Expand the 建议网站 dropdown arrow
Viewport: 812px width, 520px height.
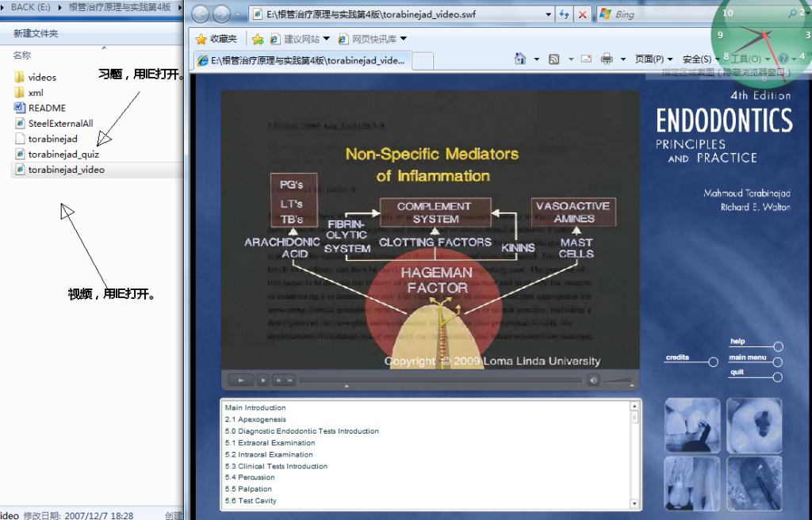click(x=326, y=39)
